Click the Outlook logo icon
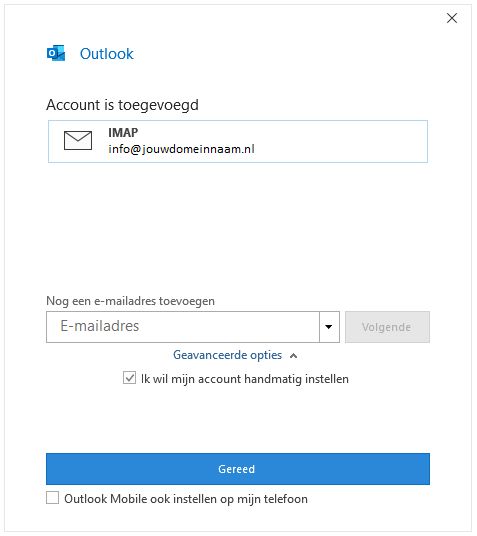 pos(56,53)
